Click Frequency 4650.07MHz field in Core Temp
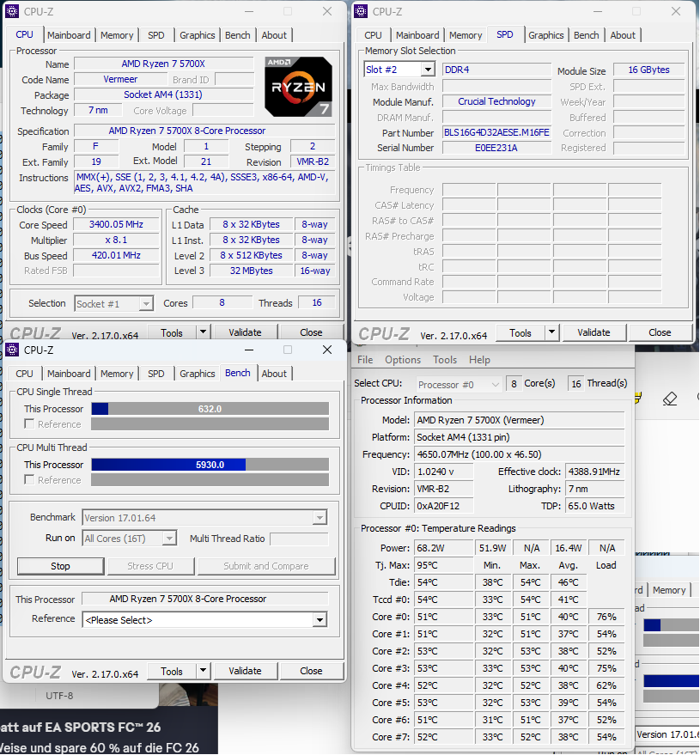700x755 pixels. click(519, 454)
